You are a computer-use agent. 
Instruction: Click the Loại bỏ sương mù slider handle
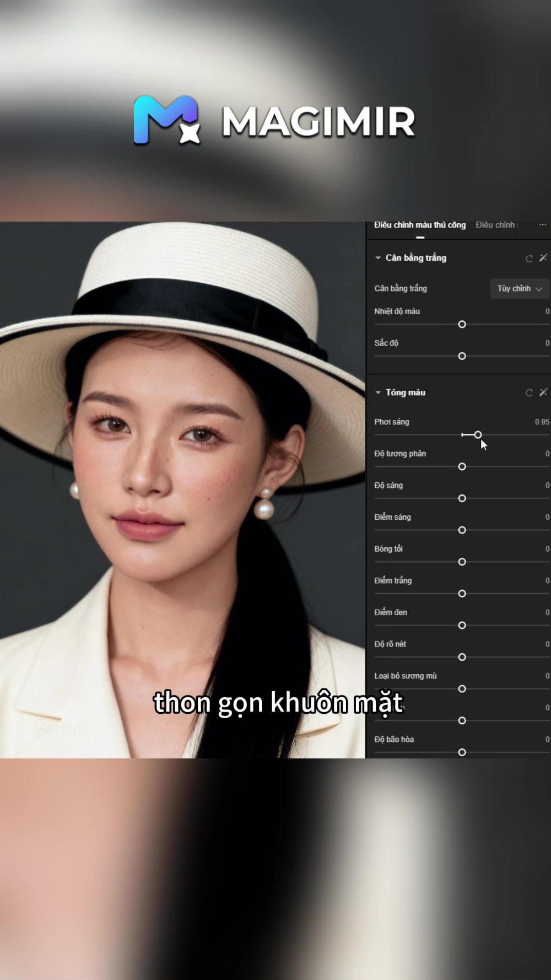tap(462, 689)
